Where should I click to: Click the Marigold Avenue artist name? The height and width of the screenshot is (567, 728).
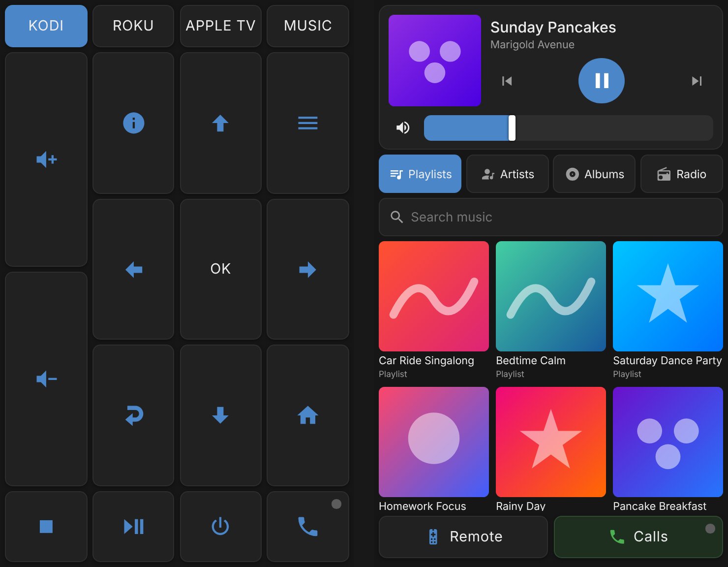pos(532,45)
